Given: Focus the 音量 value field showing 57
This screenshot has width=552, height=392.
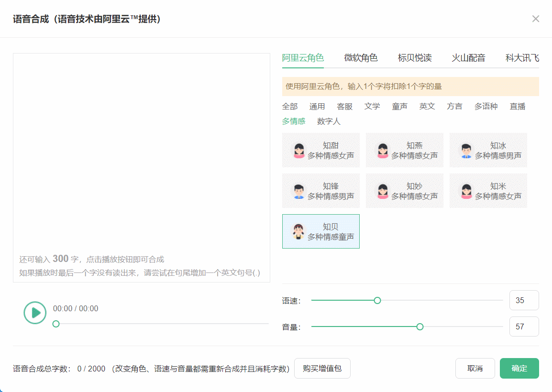Looking at the screenshot, I should [524, 327].
